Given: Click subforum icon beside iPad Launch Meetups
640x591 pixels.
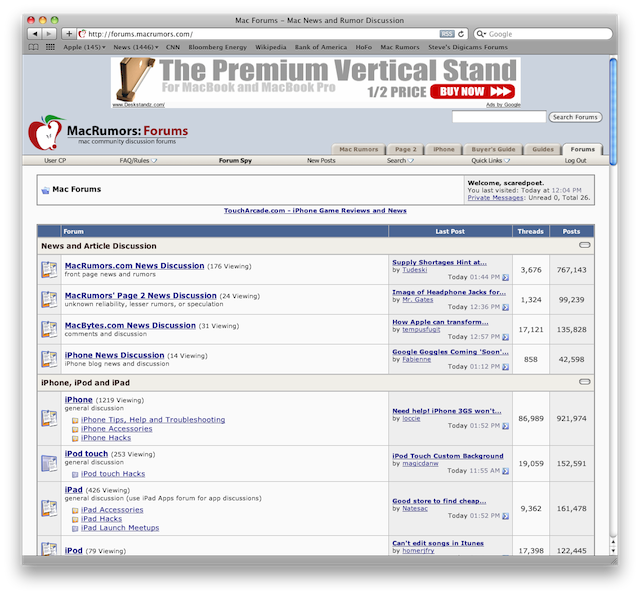Looking at the screenshot, I should (75, 529).
